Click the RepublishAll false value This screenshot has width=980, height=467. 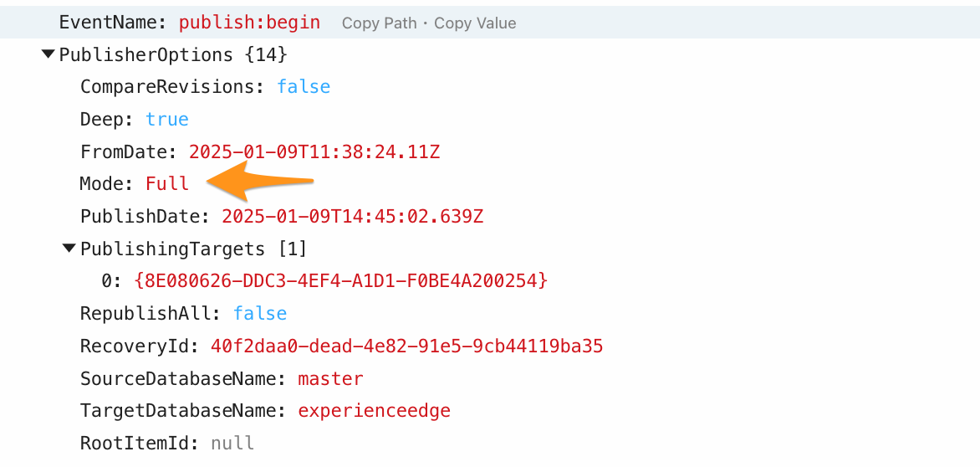(260, 314)
